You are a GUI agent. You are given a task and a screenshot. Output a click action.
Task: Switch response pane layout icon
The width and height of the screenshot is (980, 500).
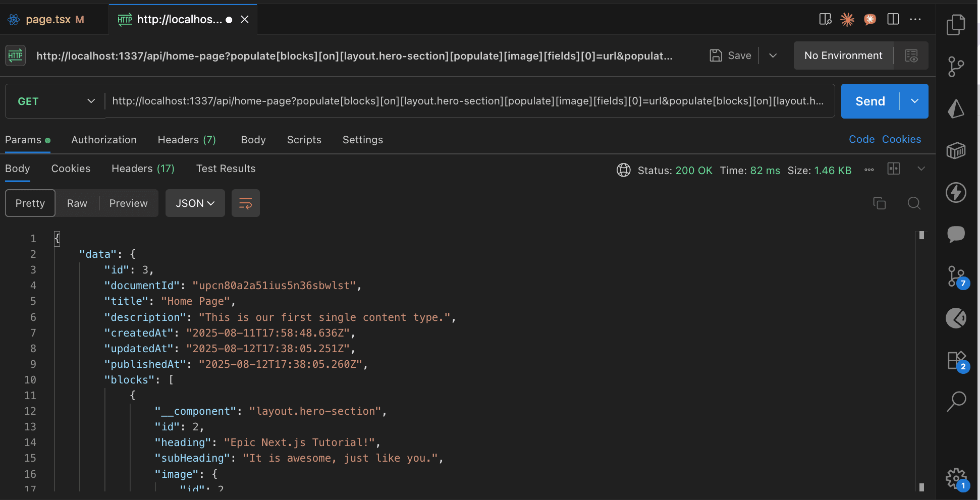(894, 169)
